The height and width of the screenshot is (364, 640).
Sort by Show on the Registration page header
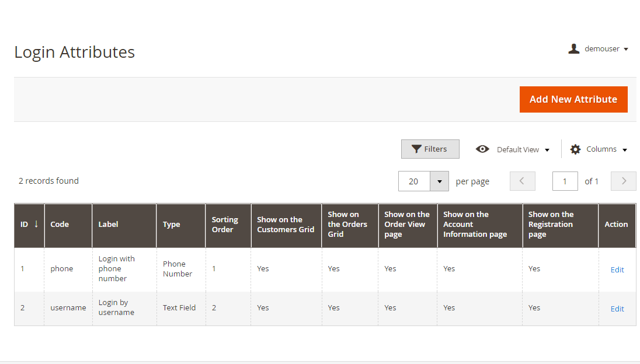(x=561, y=225)
